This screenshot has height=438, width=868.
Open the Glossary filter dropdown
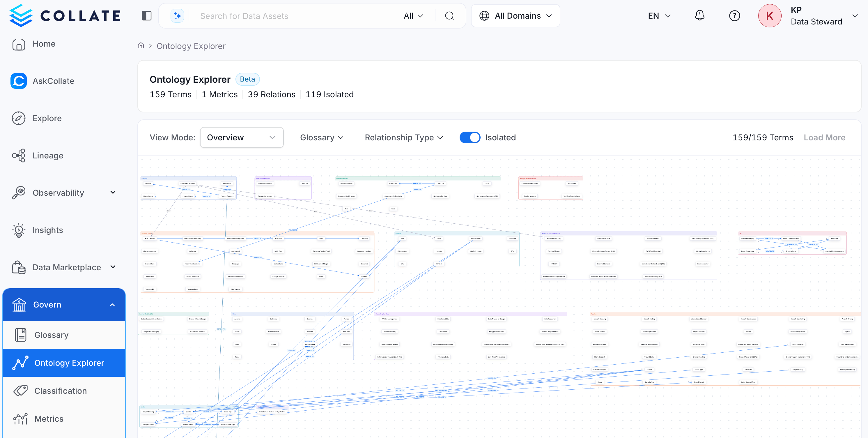coord(322,137)
